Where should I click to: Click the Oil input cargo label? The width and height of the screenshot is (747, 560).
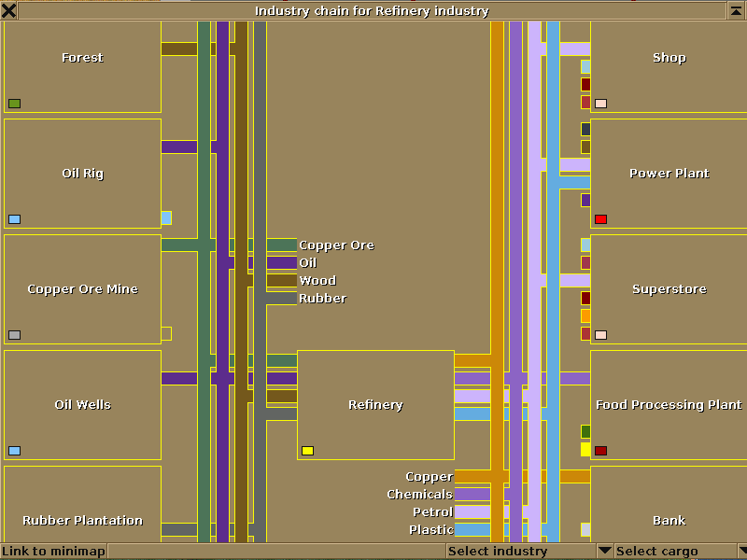click(308, 263)
